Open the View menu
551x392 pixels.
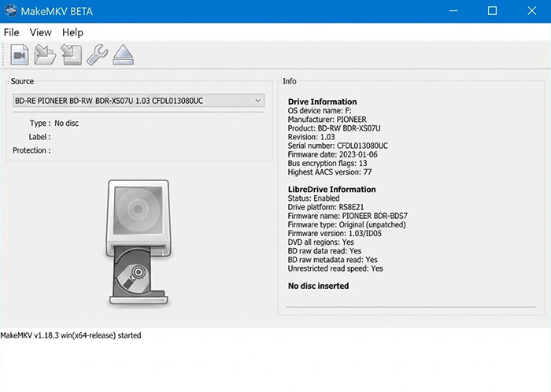(40, 32)
